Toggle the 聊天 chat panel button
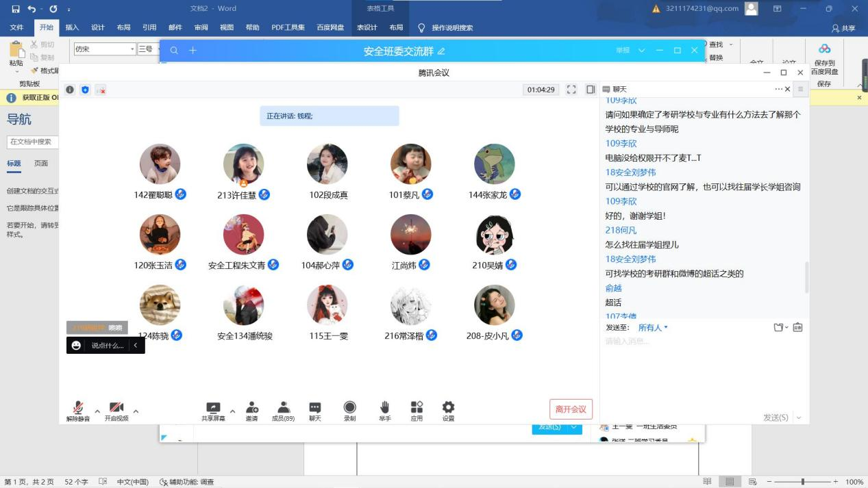 tap(314, 408)
